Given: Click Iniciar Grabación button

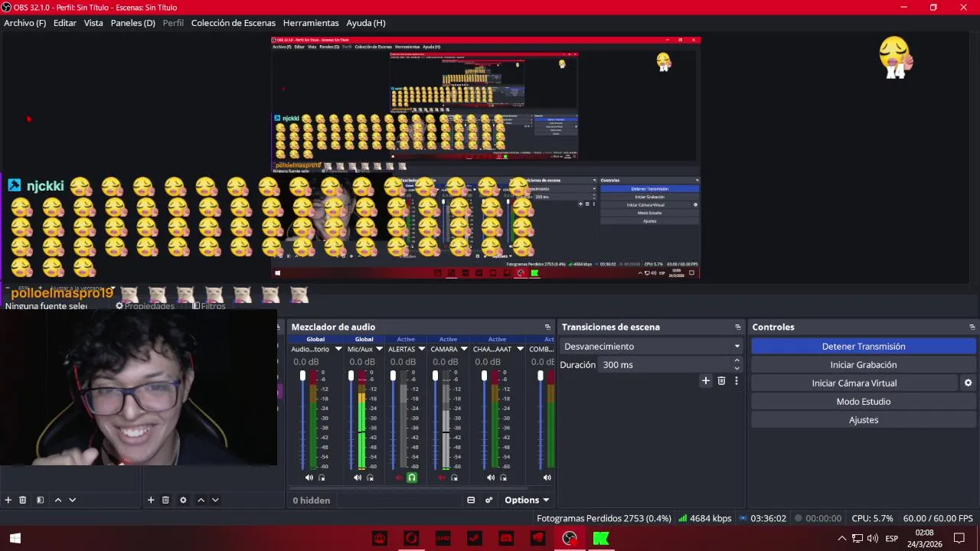Looking at the screenshot, I should pos(864,365).
